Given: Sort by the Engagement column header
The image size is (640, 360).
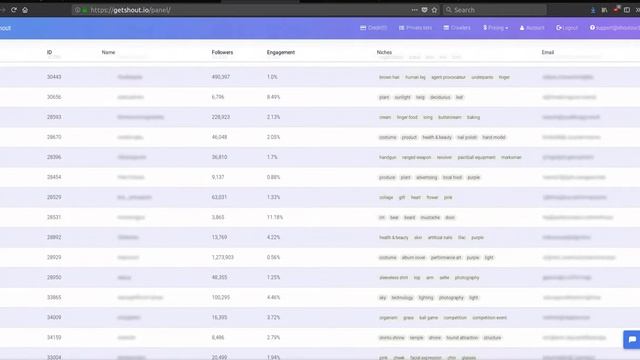Looking at the screenshot, I should [x=281, y=52].
